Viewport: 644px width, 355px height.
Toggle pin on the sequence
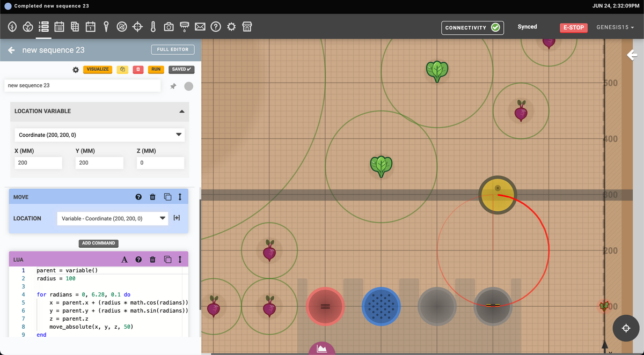[x=173, y=86]
